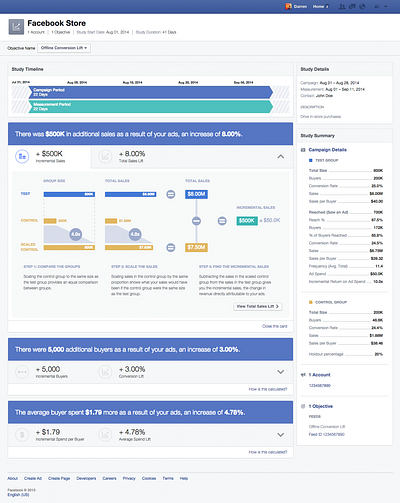This screenshot has height=503, width=400.
Task: Open the About footer link
Action: pyautogui.click(x=13, y=478)
